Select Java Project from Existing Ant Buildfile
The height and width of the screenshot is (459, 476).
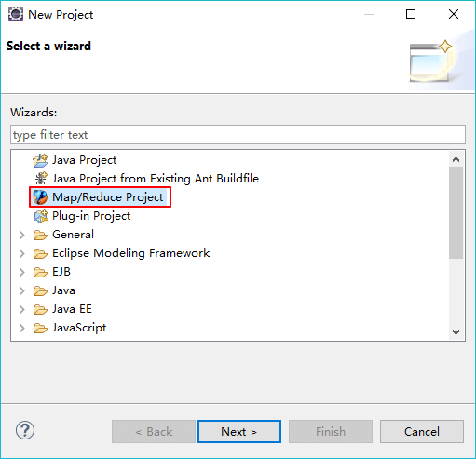pos(156,179)
